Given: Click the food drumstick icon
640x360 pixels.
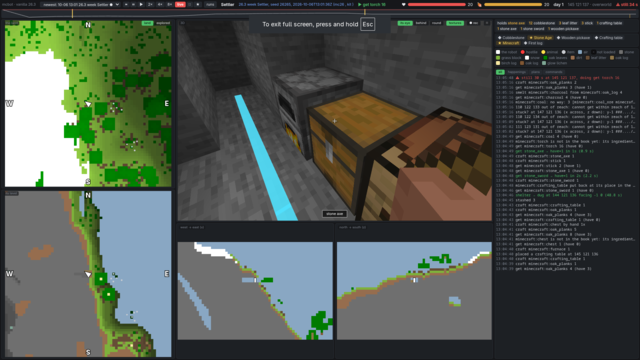Looking at the screenshot, I should point(480,4).
